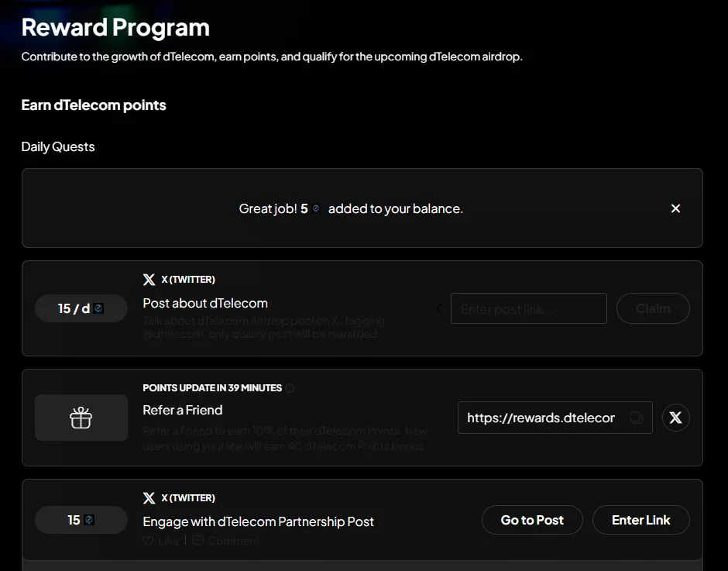
Task: Dismiss the "Great job!" balance notification
Action: (x=675, y=208)
